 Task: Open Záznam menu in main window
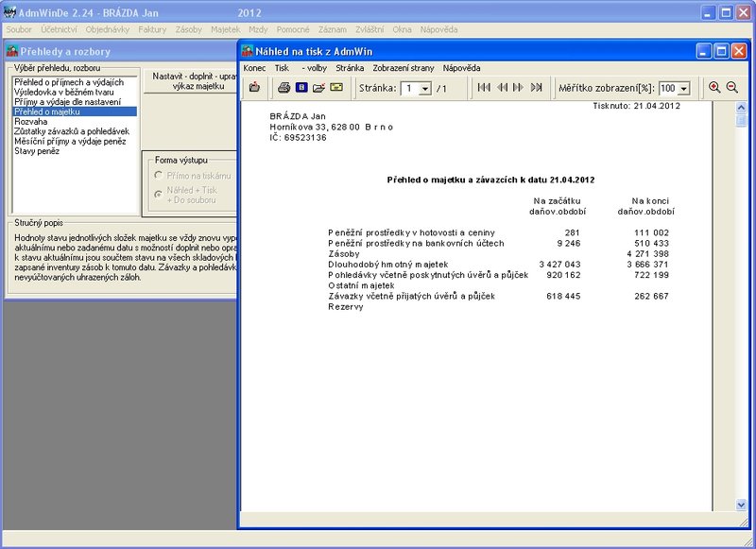pyautogui.click(x=333, y=29)
